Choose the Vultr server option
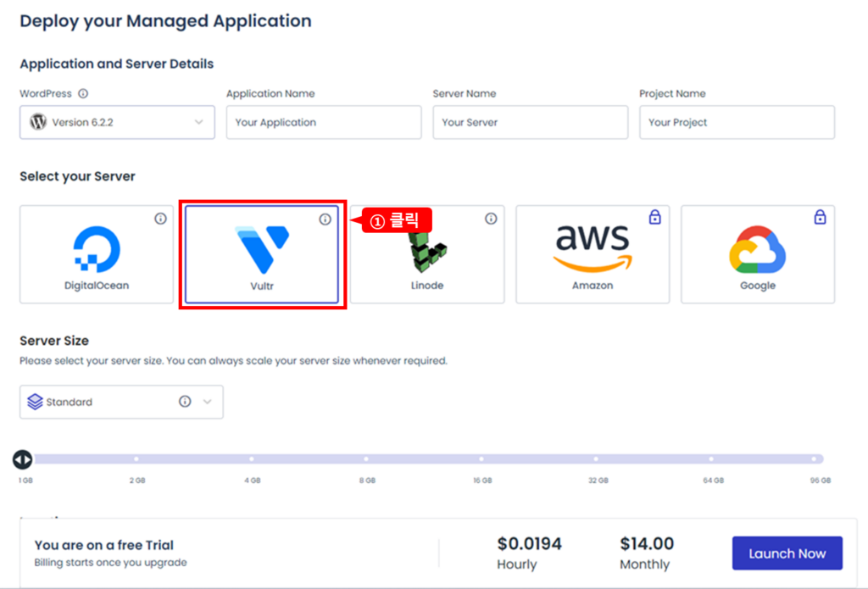This screenshot has height=589, width=868. tap(262, 254)
